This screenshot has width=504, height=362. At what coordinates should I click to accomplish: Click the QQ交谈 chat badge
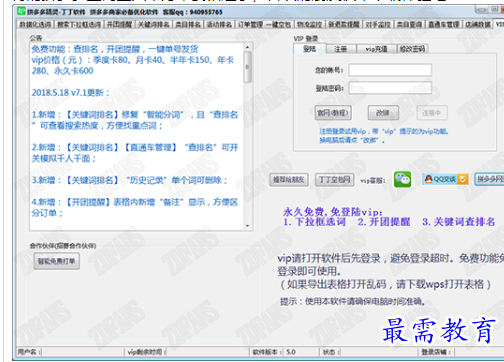[445, 179]
